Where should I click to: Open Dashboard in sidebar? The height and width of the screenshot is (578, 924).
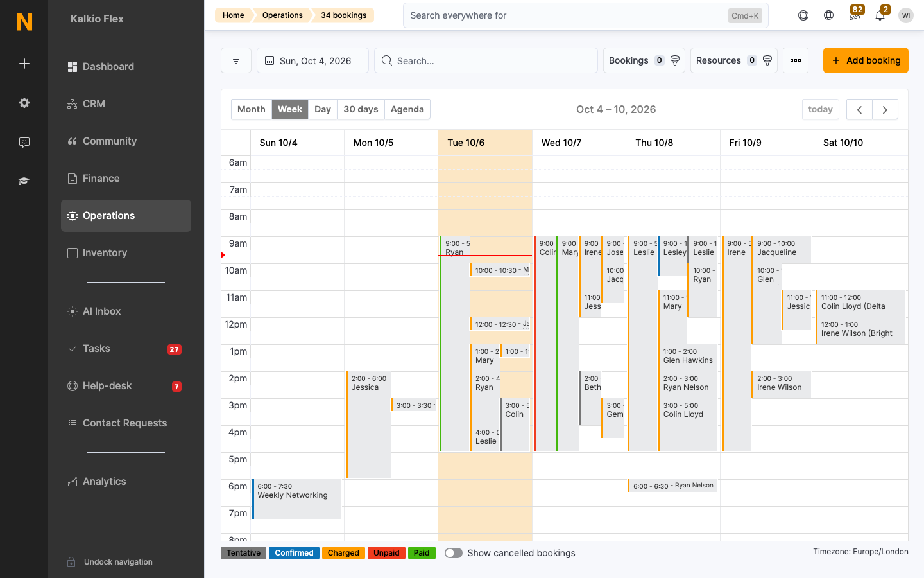126,67
